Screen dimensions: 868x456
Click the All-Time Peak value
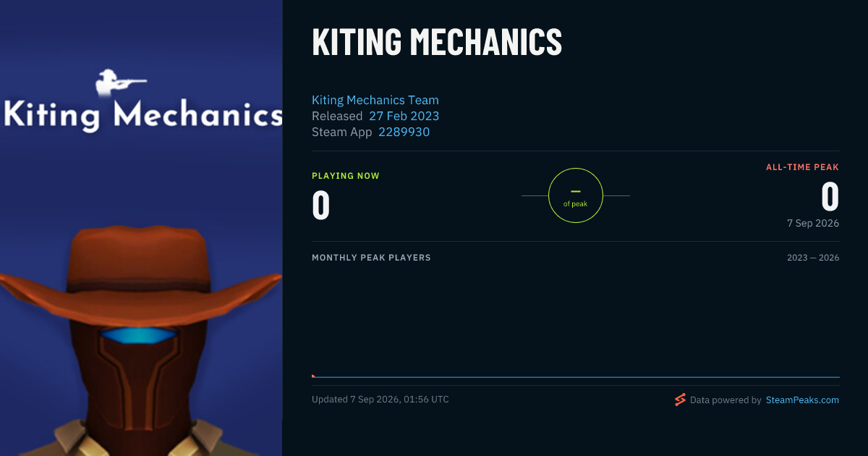point(830,197)
